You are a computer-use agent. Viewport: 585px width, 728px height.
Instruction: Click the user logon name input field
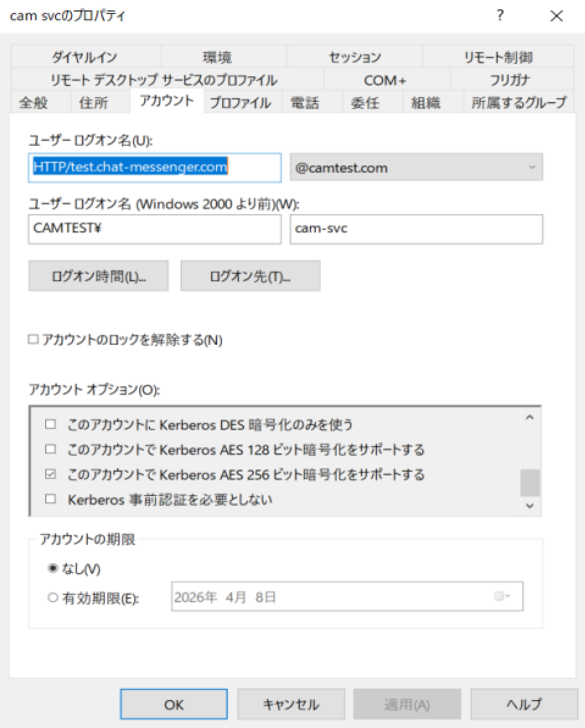pyautogui.click(x=154, y=167)
